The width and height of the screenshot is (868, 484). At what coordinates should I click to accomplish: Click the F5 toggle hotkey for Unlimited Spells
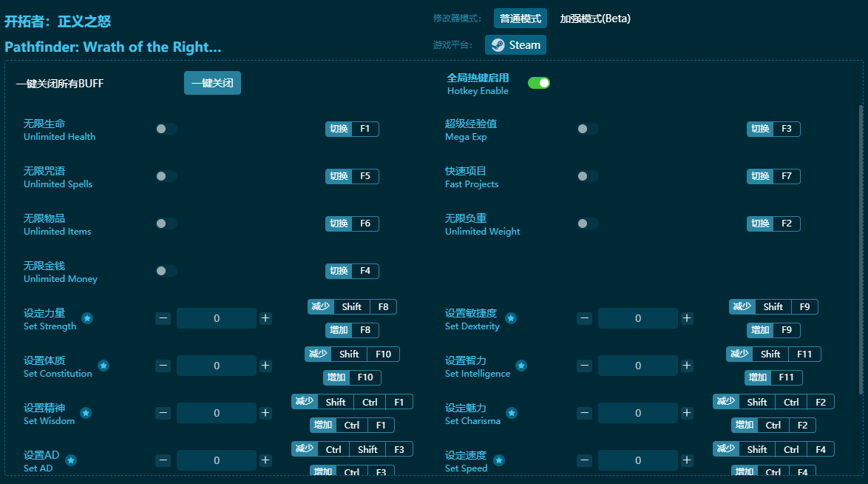(352, 176)
